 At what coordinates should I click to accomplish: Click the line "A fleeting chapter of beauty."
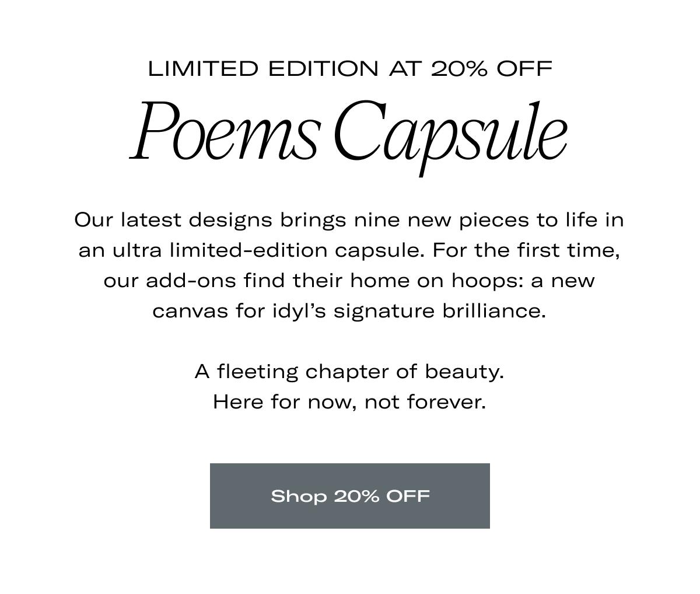click(x=349, y=371)
